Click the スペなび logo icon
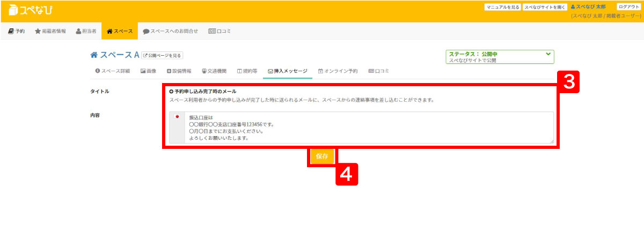Screen dimensions: 644x233 [x=13, y=10]
